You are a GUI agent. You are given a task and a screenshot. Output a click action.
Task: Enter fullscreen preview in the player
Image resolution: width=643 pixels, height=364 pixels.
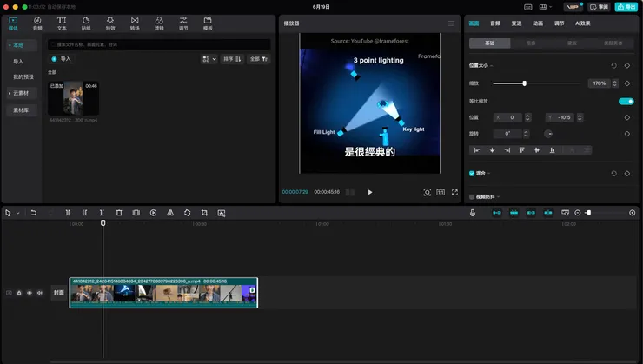[x=454, y=192]
